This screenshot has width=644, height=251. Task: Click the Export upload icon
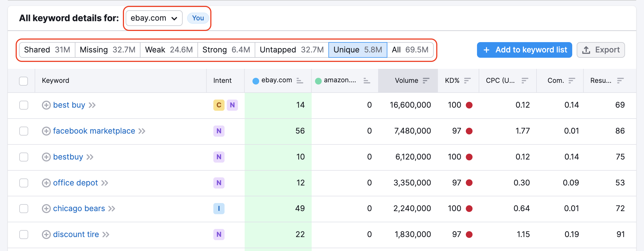[586, 50]
